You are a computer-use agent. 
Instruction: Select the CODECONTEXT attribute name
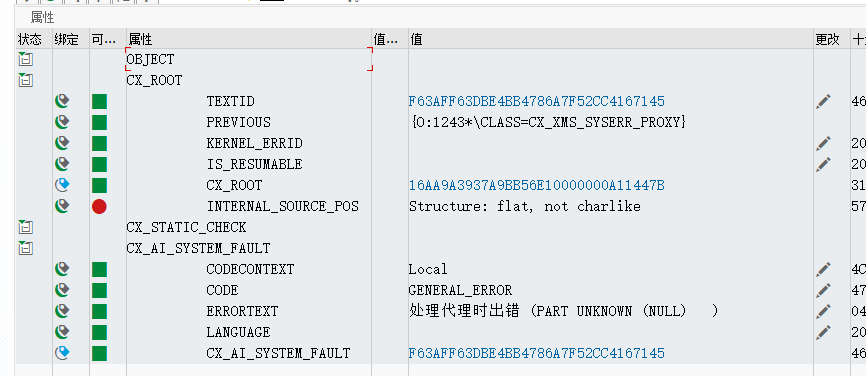tap(250, 269)
